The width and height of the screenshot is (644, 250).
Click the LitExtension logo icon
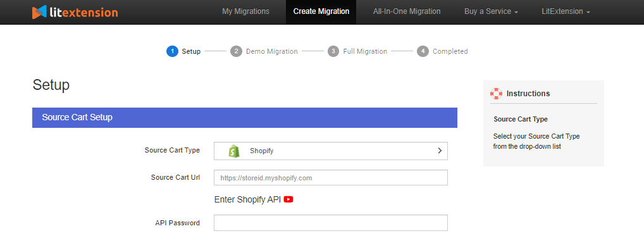pos(39,12)
